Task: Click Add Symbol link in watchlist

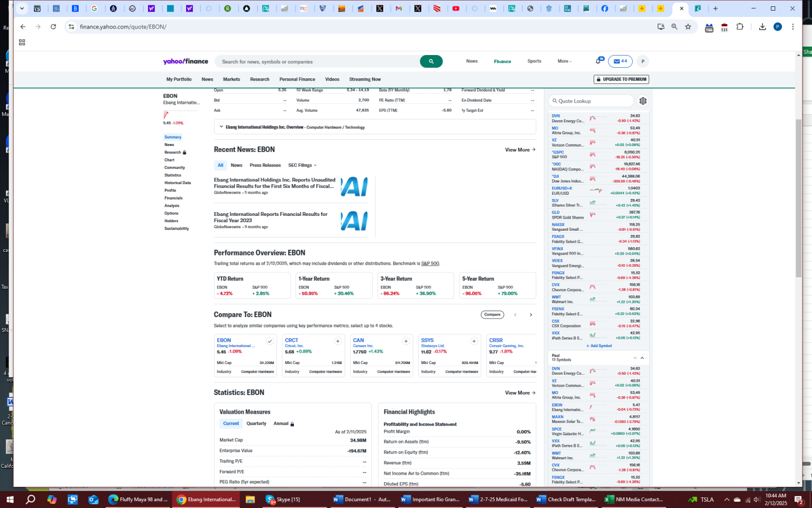Action: 599,346
